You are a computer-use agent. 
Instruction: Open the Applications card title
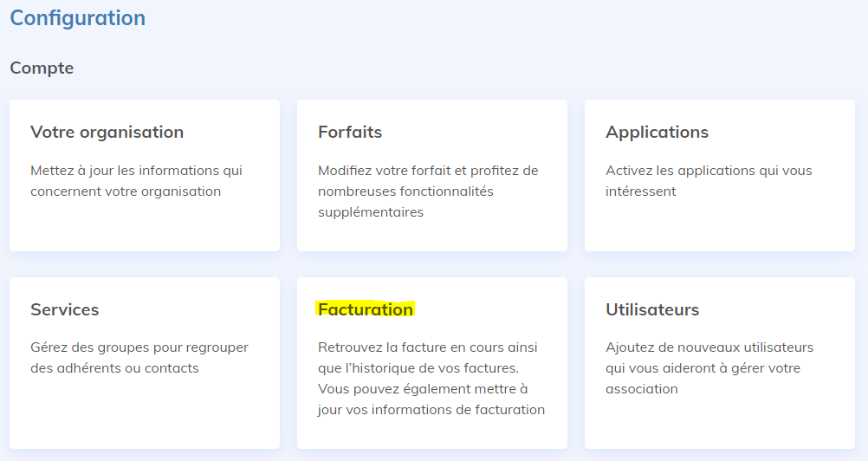pyautogui.click(x=657, y=133)
